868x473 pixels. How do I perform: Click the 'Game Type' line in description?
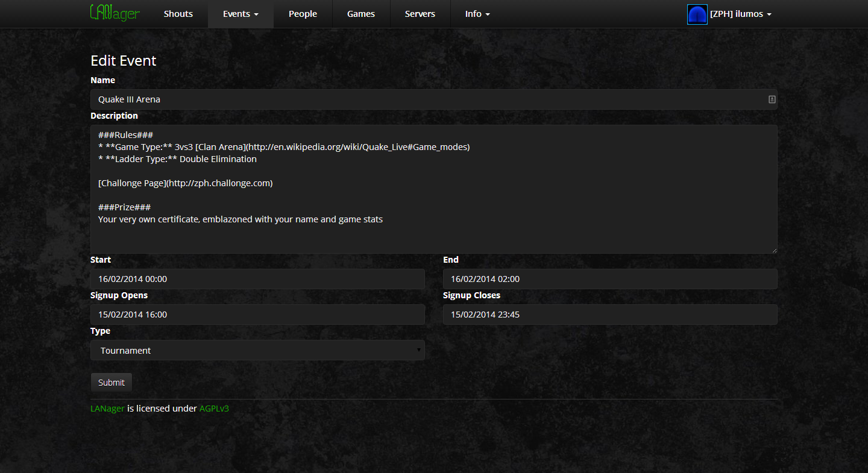pyautogui.click(x=284, y=147)
